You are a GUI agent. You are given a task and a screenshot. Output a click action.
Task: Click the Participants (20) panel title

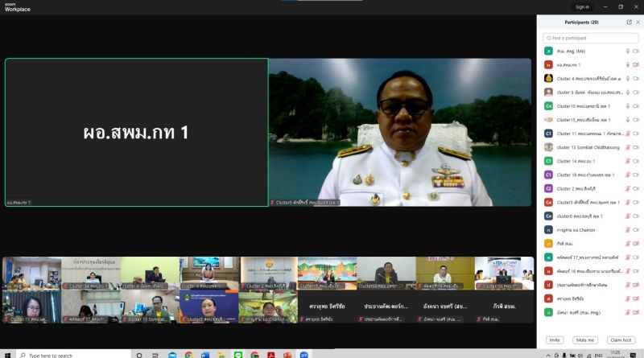tap(581, 23)
